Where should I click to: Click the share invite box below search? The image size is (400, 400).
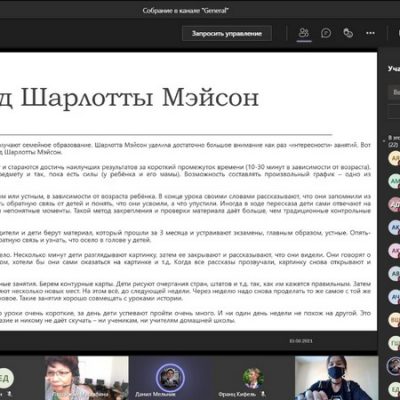394,112
